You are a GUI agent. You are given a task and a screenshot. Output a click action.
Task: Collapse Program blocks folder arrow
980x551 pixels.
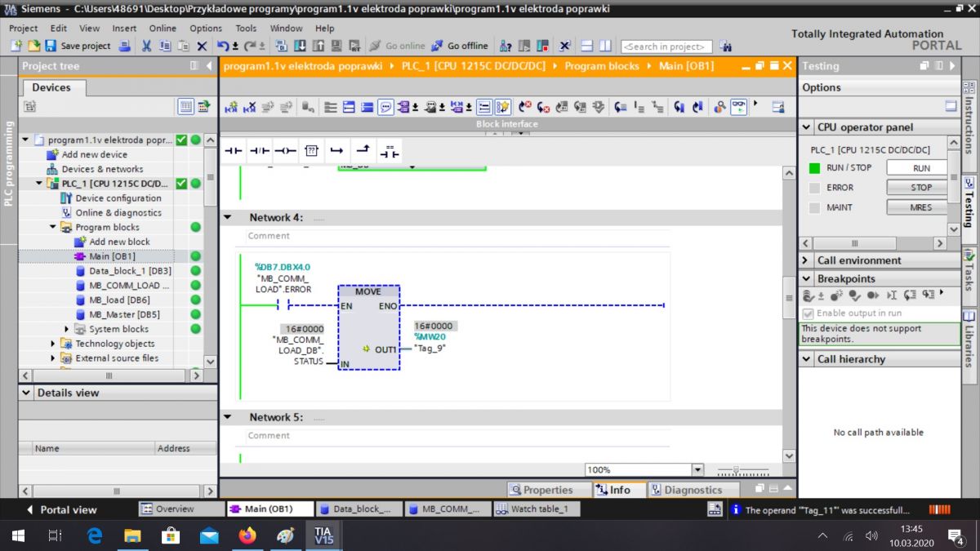pos(53,228)
